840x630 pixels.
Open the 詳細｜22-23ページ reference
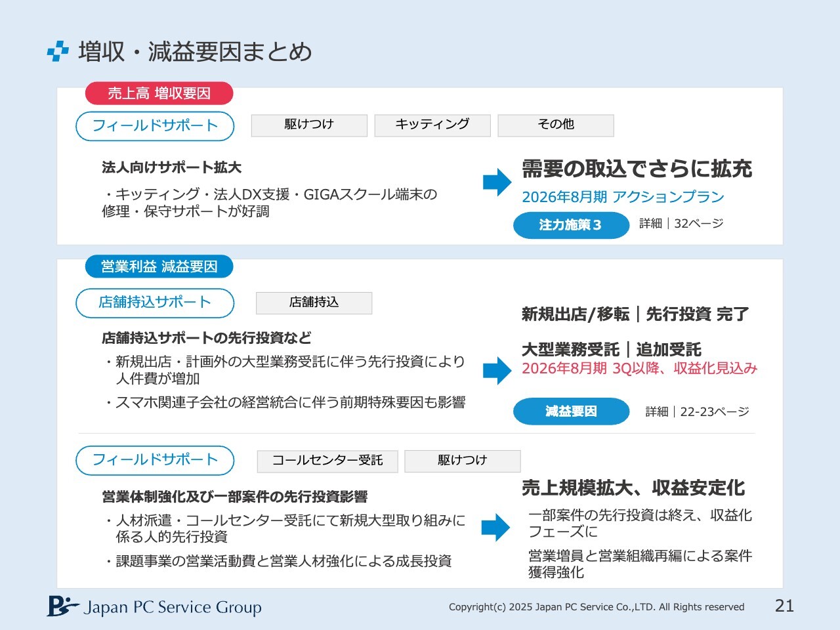point(697,411)
